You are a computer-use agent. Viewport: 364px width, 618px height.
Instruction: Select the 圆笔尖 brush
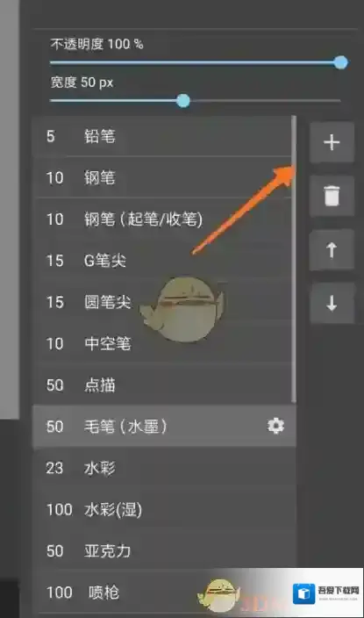[x=163, y=301]
